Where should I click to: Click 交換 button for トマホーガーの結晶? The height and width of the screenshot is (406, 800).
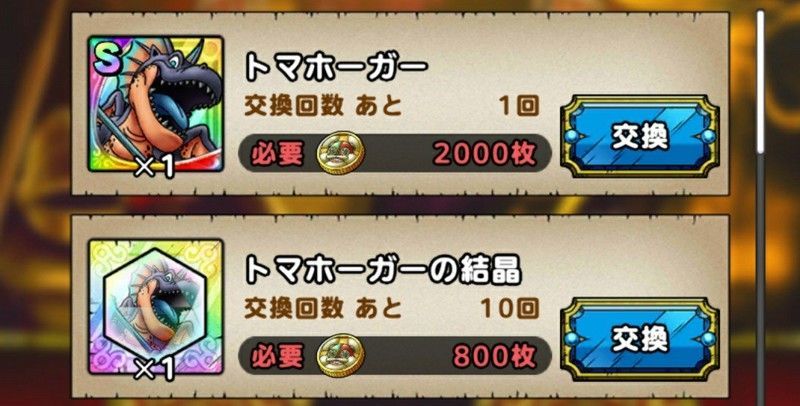[x=640, y=340]
